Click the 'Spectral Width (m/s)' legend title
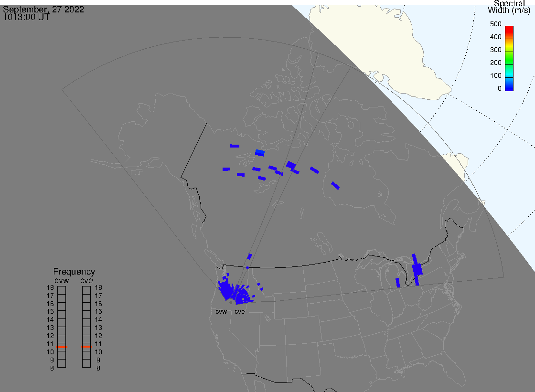 coord(509,7)
